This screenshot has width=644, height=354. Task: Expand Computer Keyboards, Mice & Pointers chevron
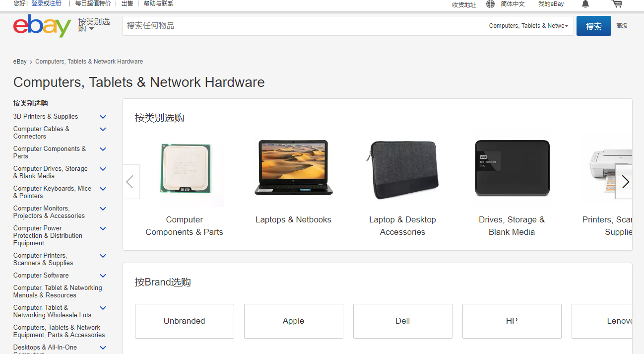click(103, 189)
